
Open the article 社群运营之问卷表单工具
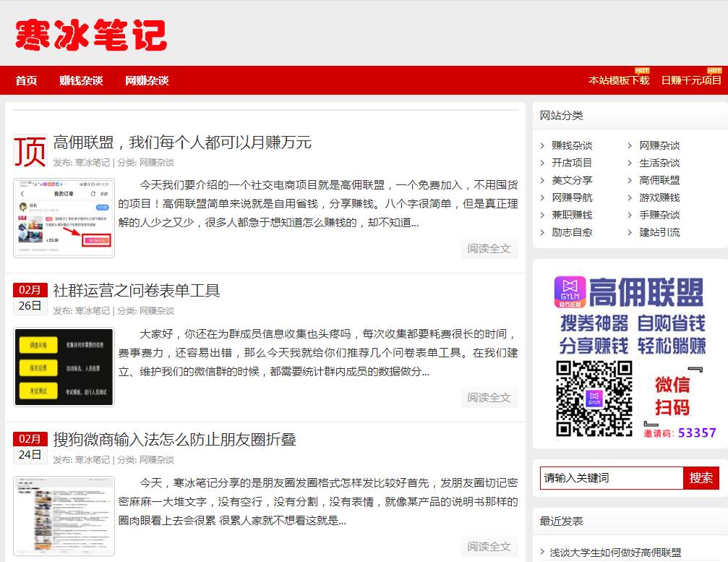(134, 291)
